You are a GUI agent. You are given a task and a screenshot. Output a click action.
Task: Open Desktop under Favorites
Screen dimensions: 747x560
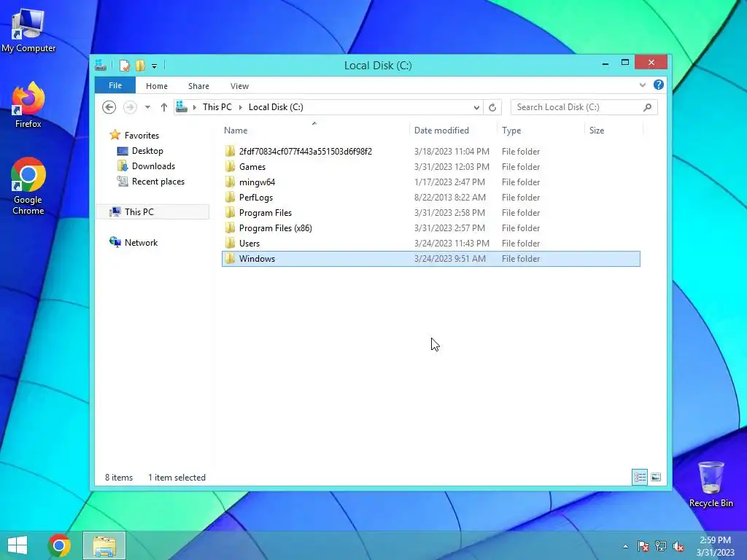tap(147, 151)
